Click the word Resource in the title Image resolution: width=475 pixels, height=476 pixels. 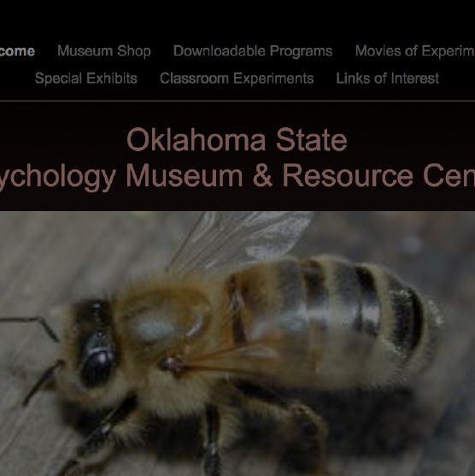(x=348, y=176)
